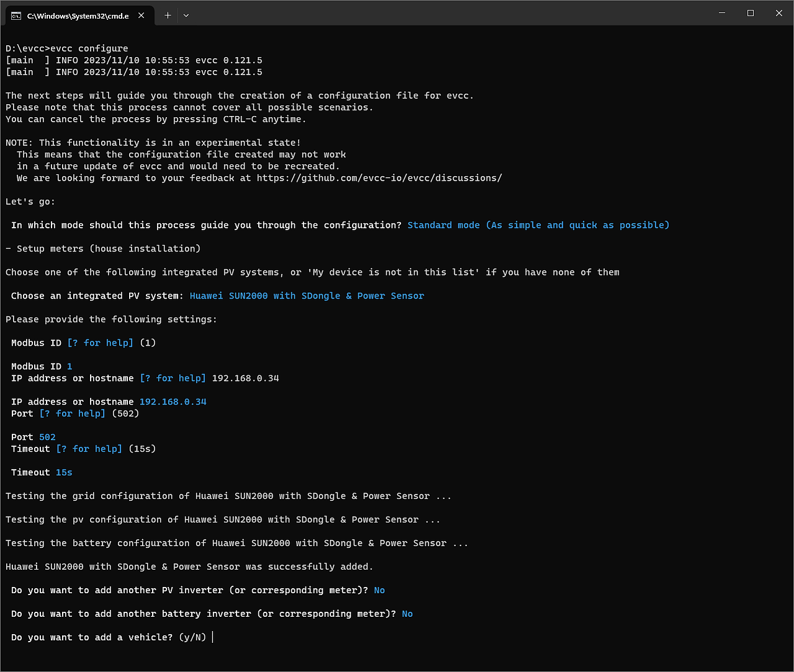This screenshot has height=672, width=794.
Task: Click 'Let's go:' text
Action: coord(30,202)
